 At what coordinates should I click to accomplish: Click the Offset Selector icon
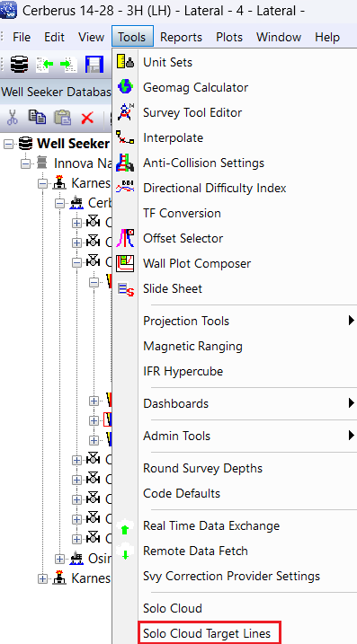(x=125, y=238)
